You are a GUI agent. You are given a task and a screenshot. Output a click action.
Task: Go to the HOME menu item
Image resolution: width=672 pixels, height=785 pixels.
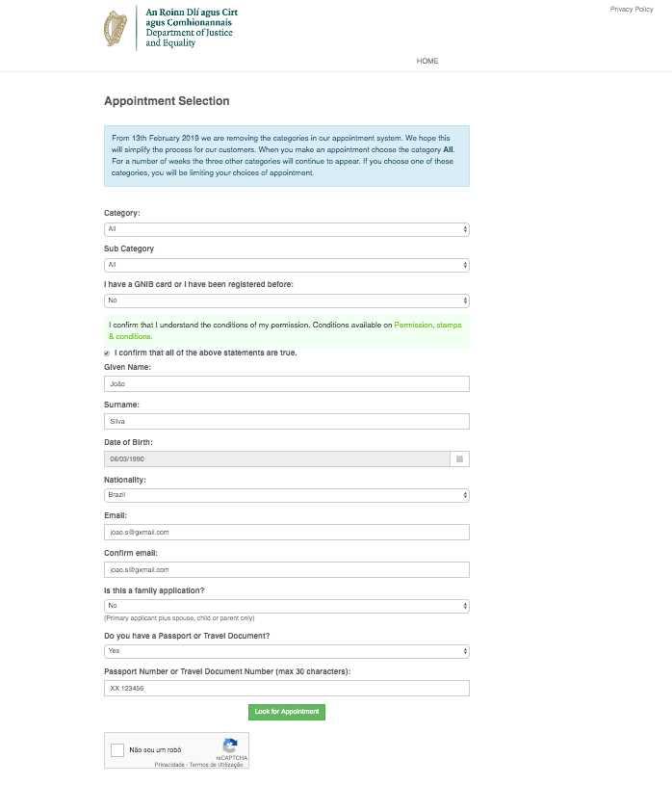coord(427,61)
